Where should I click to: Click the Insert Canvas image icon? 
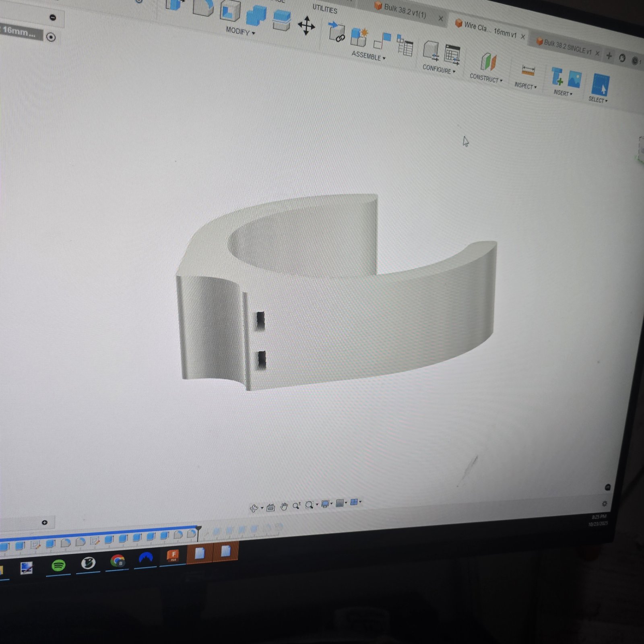click(575, 79)
